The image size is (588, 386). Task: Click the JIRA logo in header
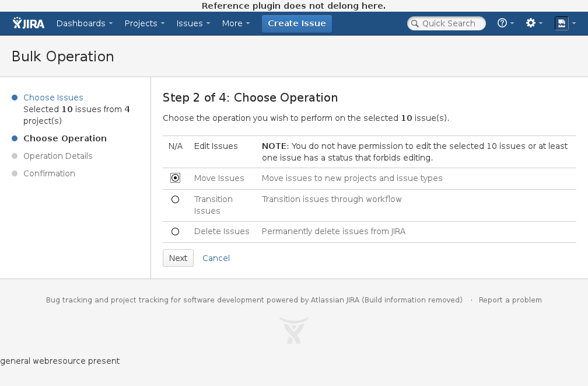29,23
